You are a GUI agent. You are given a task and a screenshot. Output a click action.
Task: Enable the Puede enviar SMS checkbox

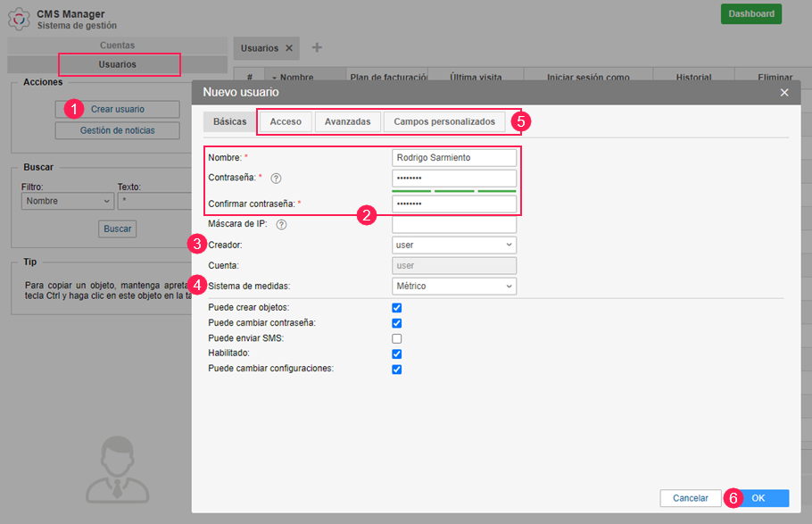(x=397, y=338)
